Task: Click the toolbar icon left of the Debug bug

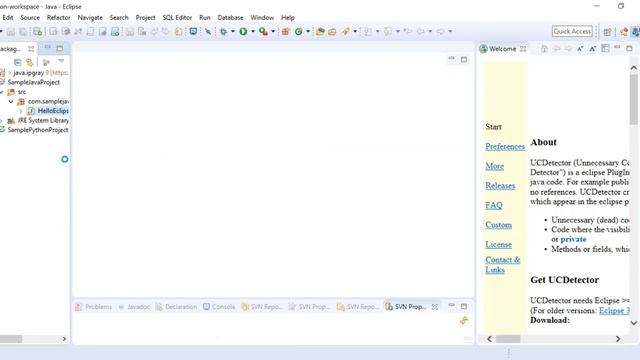Action: point(208,31)
